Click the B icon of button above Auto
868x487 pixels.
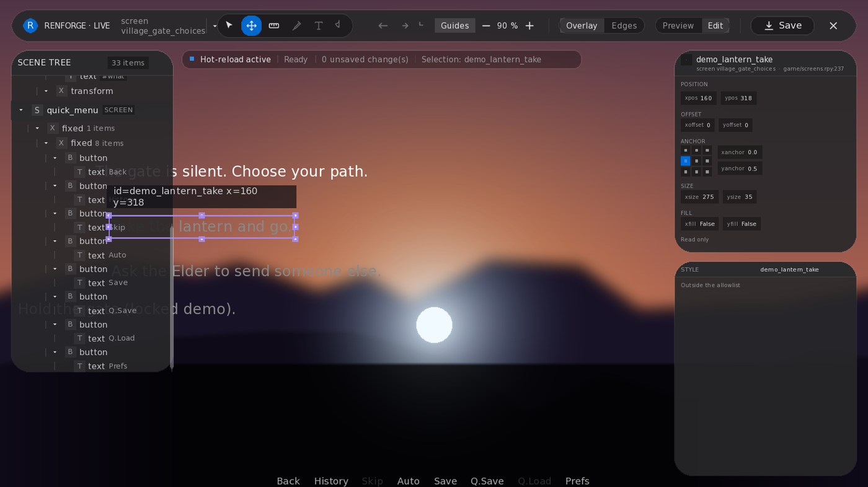pos(71,241)
